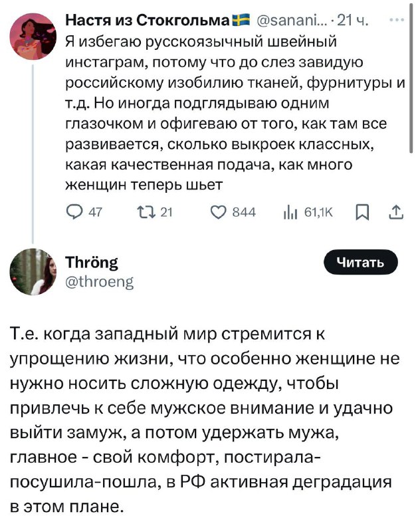The width and height of the screenshot is (416, 532).
Task: Click the 844 likes count
Action: pyautogui.click(x=244, y=212)
